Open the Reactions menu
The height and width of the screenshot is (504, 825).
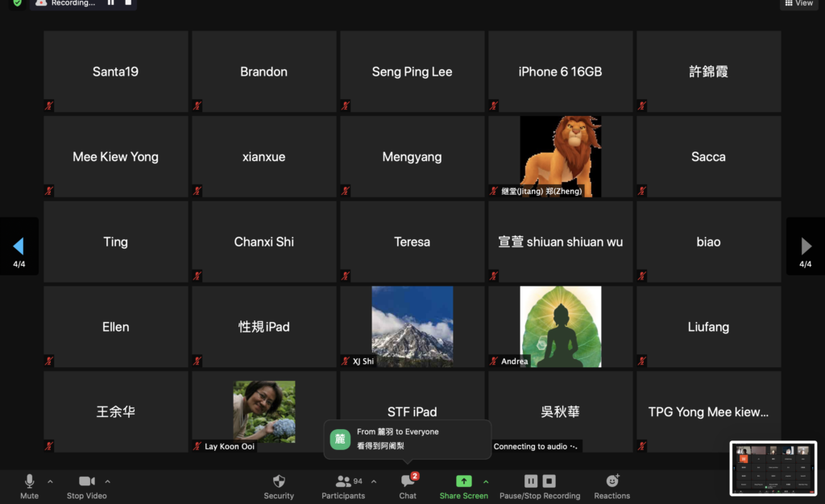click(x=612, y=486)
